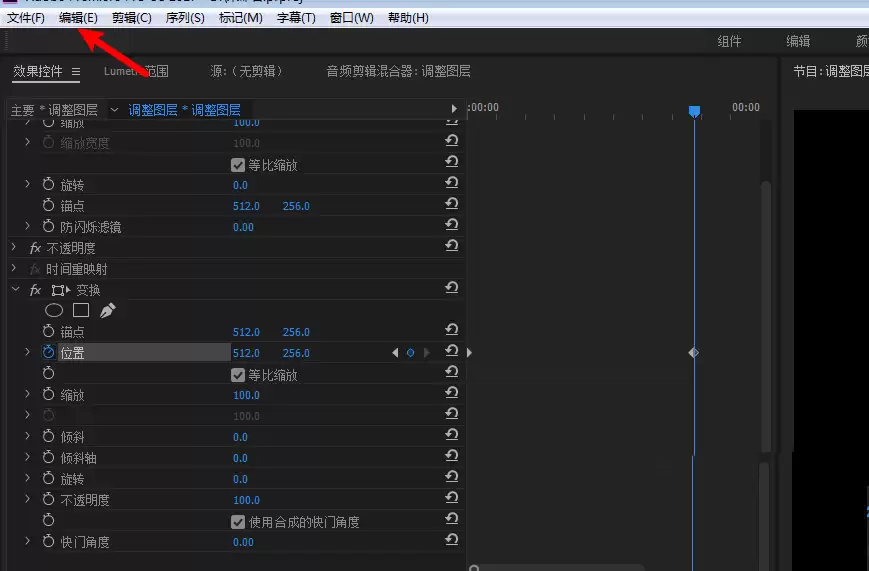Reset the 位置 parameter
Image resolution: width=869 pixels, height=571 pixels.
pos(452,350)
